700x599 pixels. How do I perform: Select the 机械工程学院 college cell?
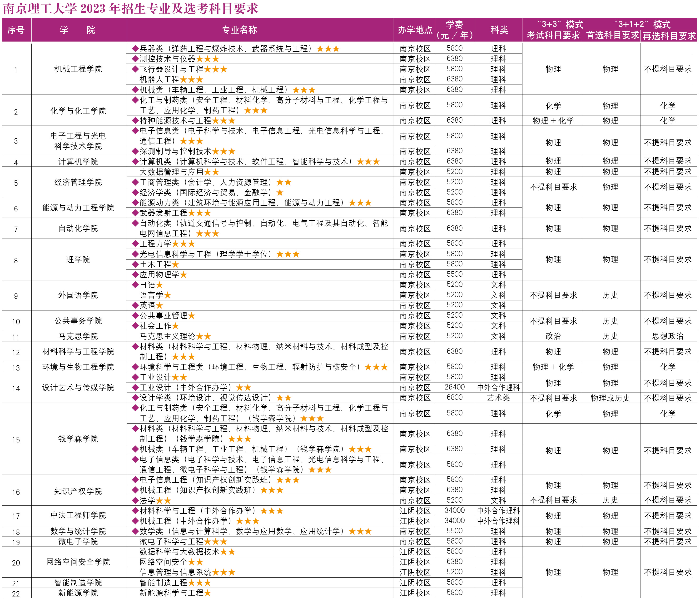click(78, 69)
